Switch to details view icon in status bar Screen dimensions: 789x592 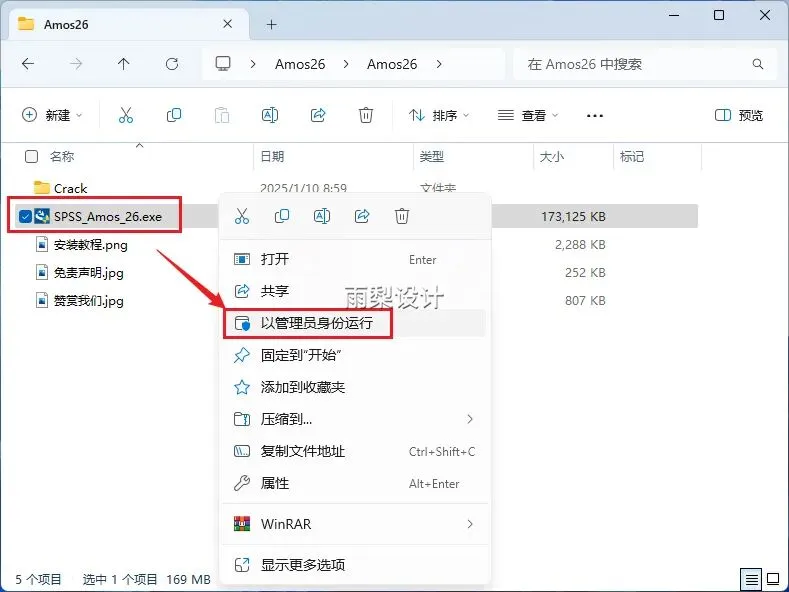point(752,579)
